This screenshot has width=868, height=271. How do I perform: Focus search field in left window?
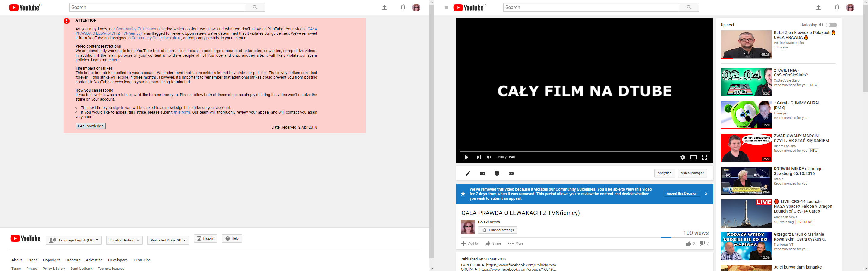click(157, 8)
